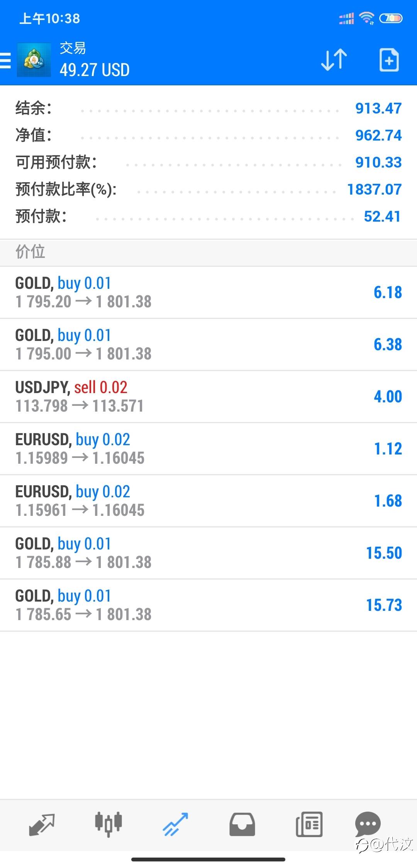This screenshot has width=417, height=868.
Task: Select the EURUSD buy position at 1.15961
Action: [x=208, y=501]
